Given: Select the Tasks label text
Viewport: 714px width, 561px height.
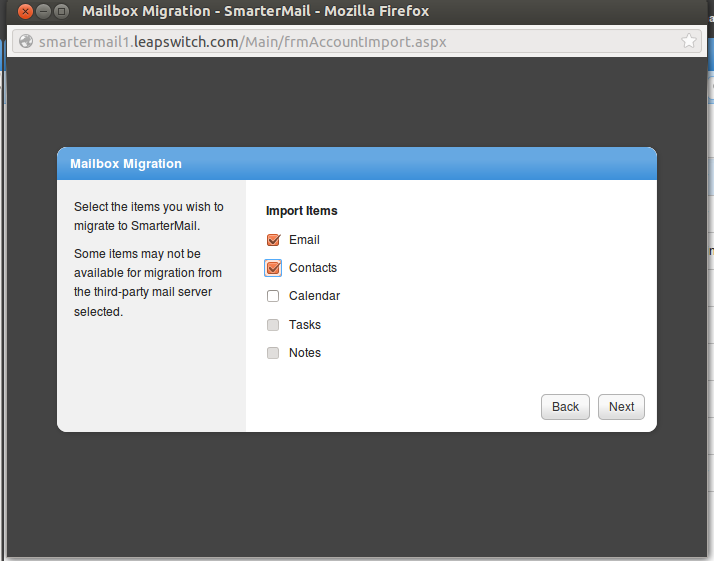Looking at the screenshot, I should pyautogui.click(x=305, y=325).
